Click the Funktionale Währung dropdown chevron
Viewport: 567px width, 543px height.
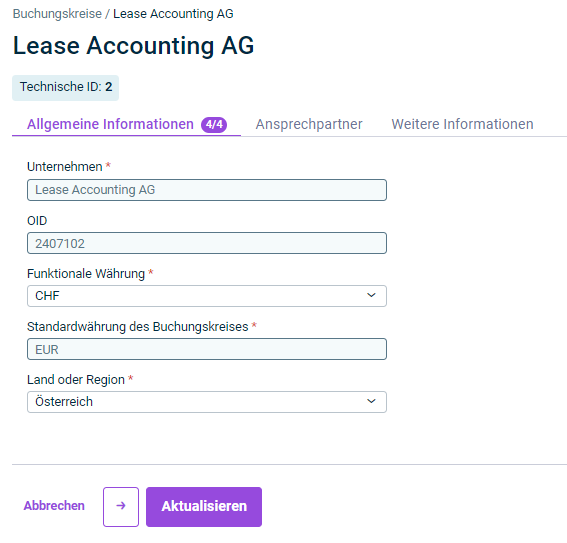click(371, 295)
